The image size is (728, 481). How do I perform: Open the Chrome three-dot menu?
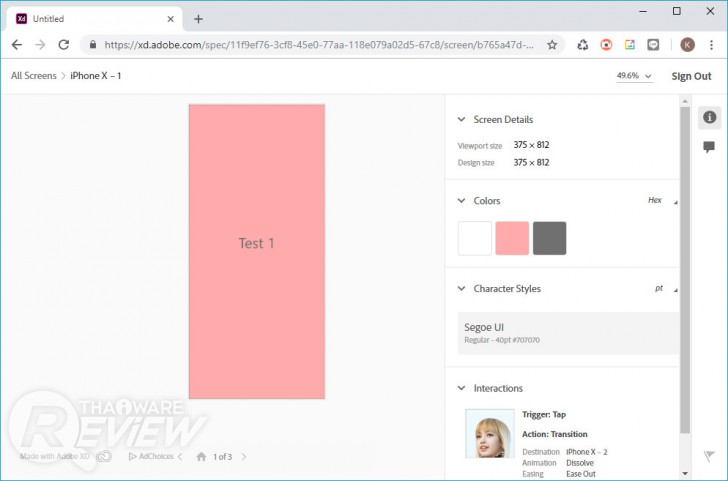coord(711,45)
